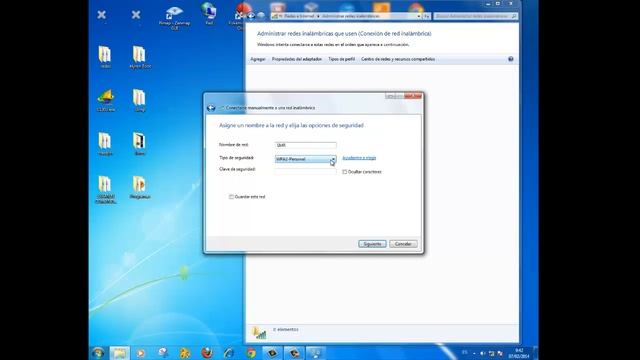Open Windows Explorer from the taskbar
Image resolution: width=640 pixels, height=360 pixels.
pyautogui.click(x=119, y=353)
